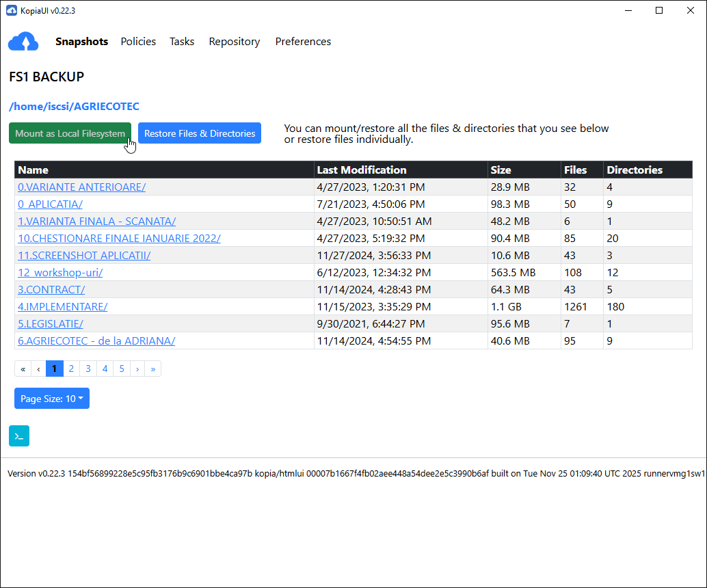Go to the first page arrow
Screen dimensions: 707x588
(x=23, y=369)
